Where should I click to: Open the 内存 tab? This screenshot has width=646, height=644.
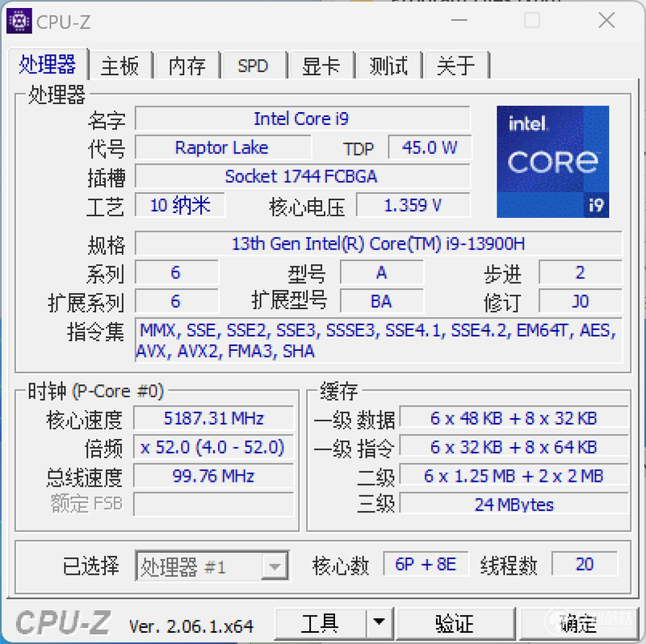[x=187, y=66]
